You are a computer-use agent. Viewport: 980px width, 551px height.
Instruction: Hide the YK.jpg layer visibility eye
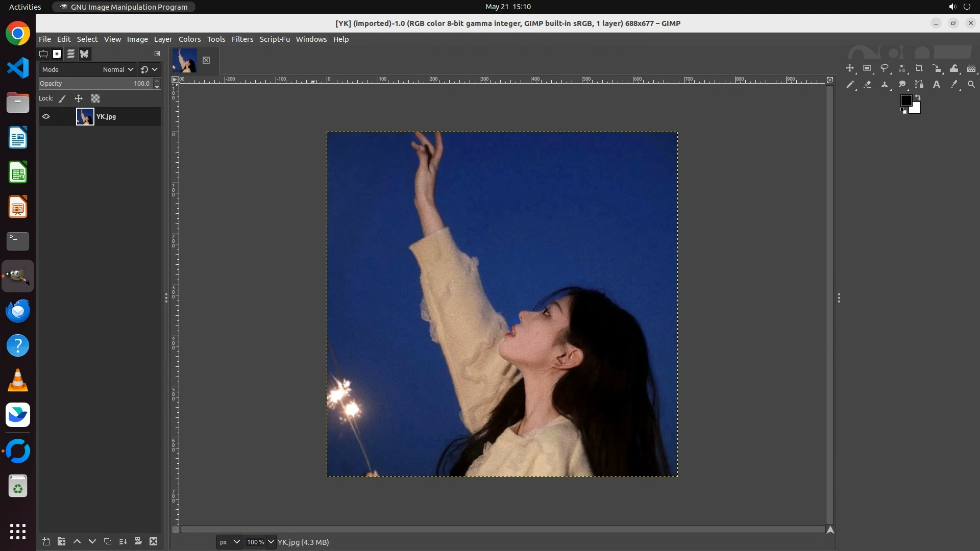tap(46, 116)
